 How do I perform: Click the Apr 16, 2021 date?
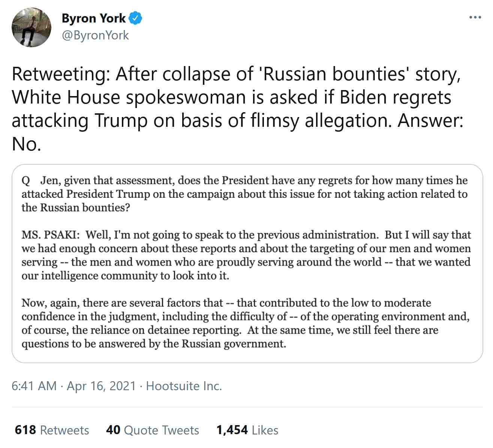click(x=101, y=386)
